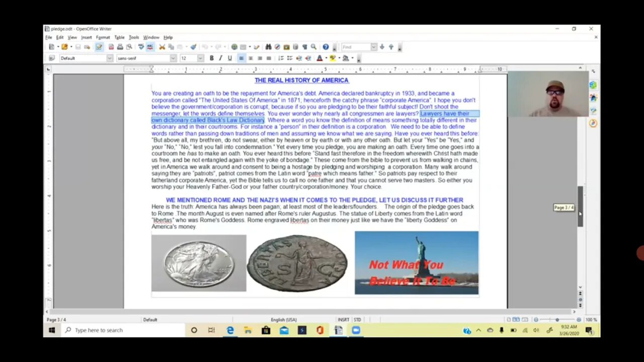
Task: Click the Hyperlink globe icon
Action: point(234,47)
